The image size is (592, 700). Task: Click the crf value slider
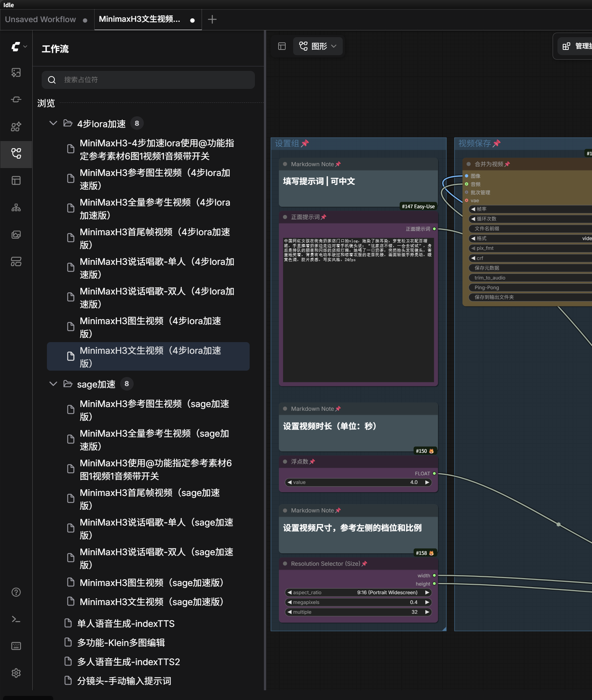pyautogui.click(x=530, y=258)
